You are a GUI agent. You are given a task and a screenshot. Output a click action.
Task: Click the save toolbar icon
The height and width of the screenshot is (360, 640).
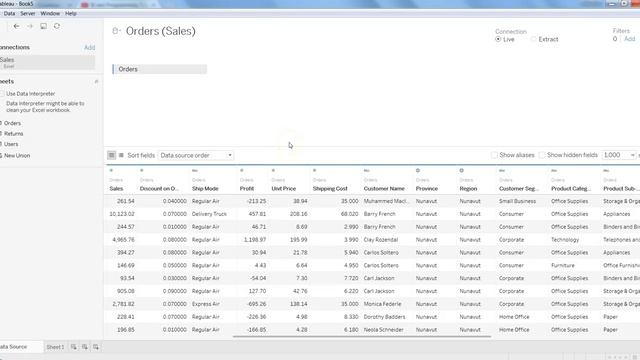pos(43,26)
